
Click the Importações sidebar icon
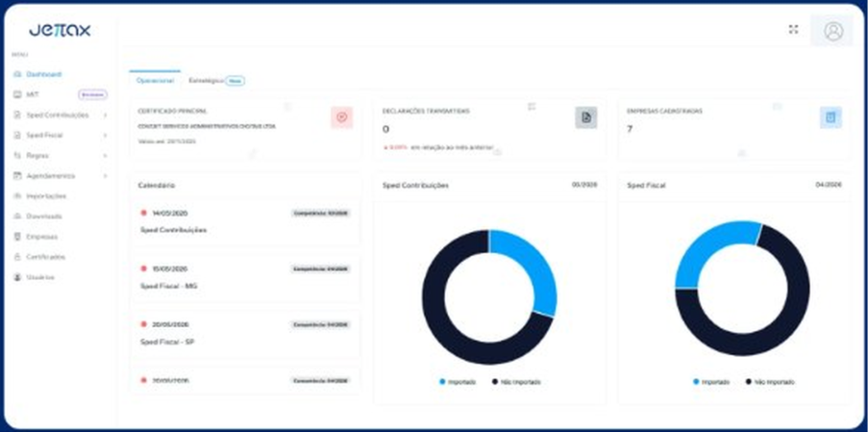click(17, 196)
